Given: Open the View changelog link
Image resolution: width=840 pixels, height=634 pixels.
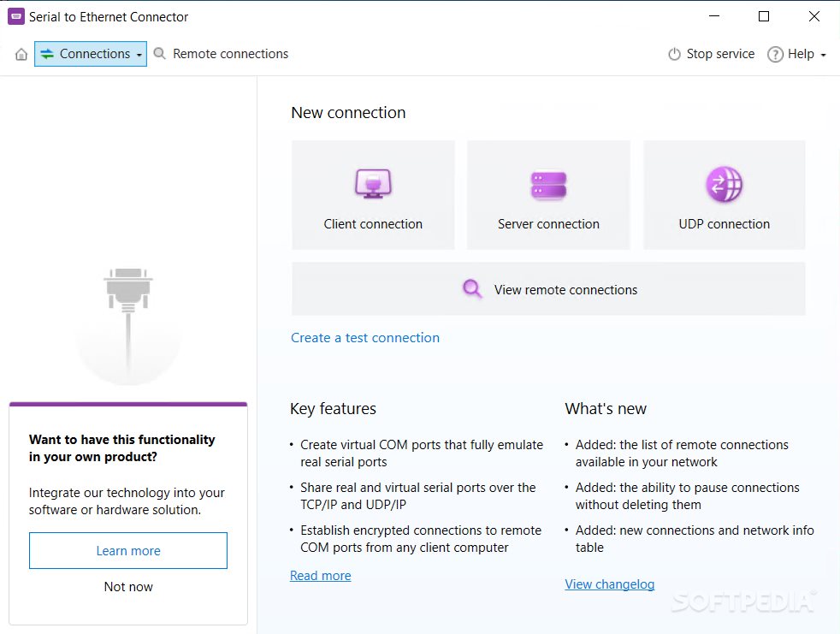Looking at the screenshot, I should 610,584.
